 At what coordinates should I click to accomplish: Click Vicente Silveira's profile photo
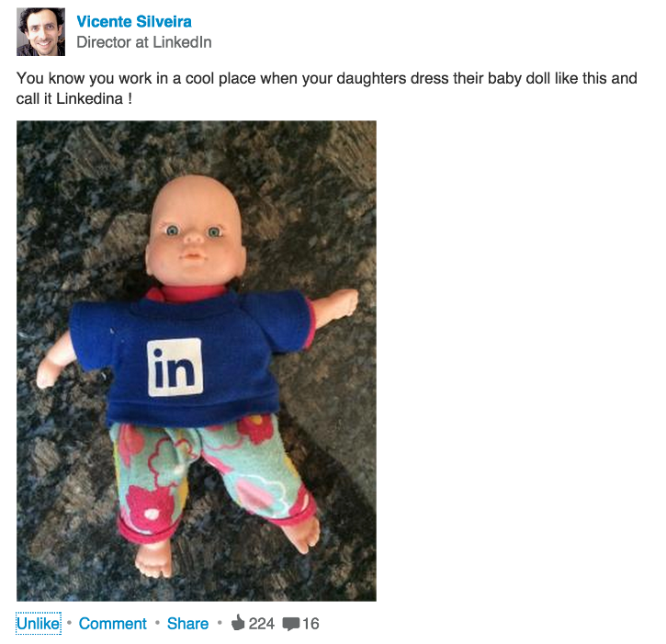click(x=40, y=32)
